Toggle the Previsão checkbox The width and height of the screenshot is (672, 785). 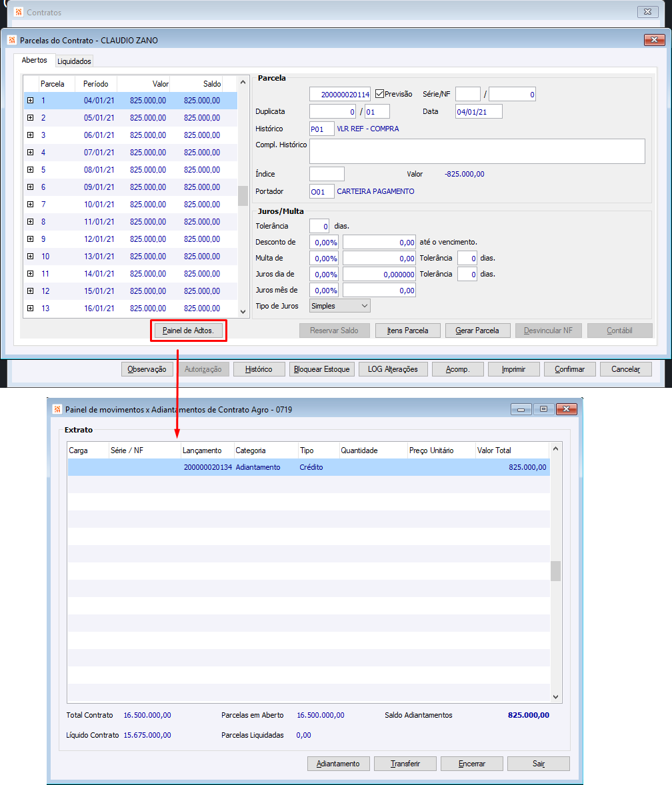379,93
